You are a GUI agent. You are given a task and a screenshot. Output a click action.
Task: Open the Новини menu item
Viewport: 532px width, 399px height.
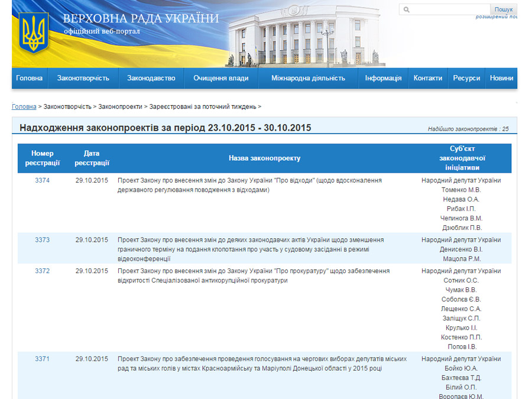point(501,78)
